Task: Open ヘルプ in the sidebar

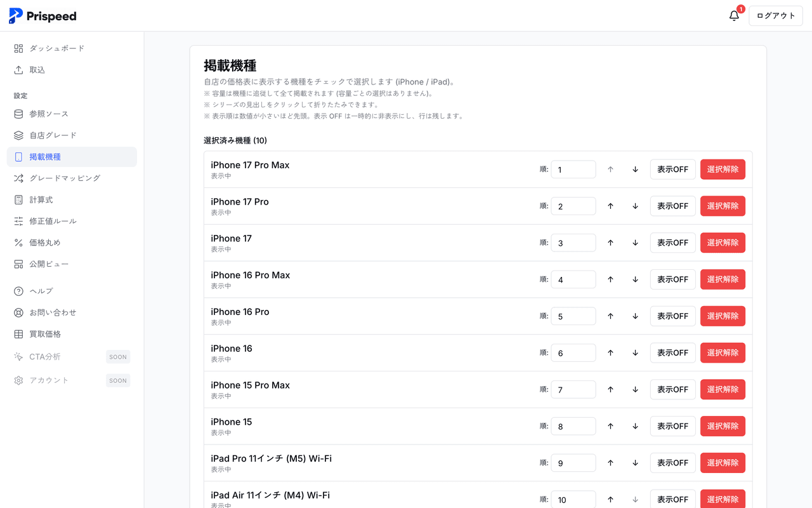Action: point(72,291)
